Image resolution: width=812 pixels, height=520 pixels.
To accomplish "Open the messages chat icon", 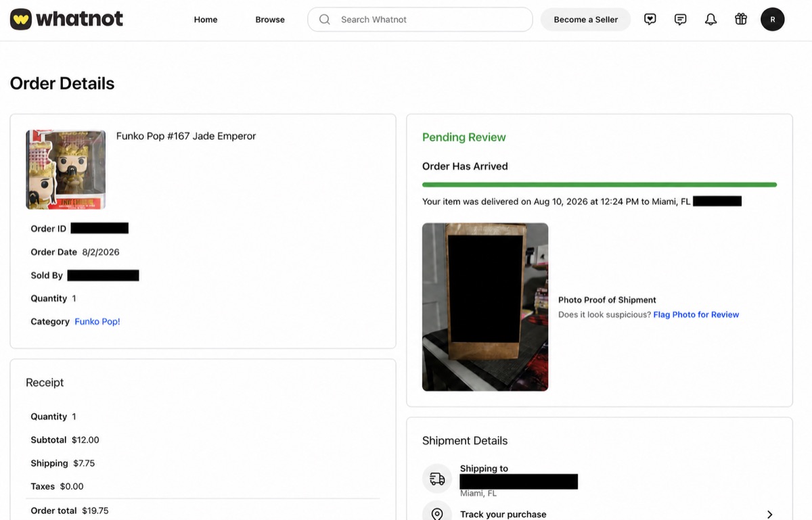I will click(x=681, y=20).
